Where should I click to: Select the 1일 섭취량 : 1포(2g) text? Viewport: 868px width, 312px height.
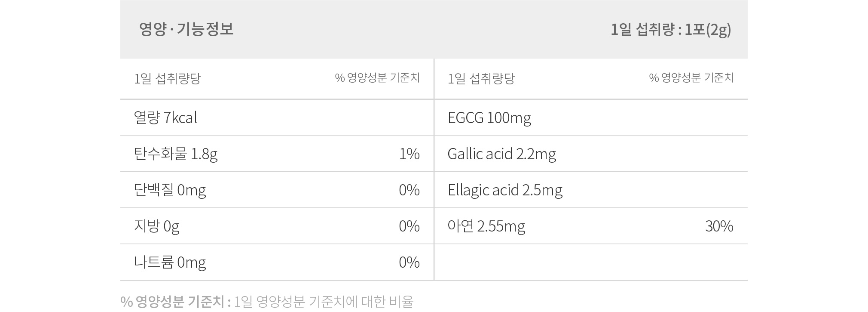(x=671, y=30)
